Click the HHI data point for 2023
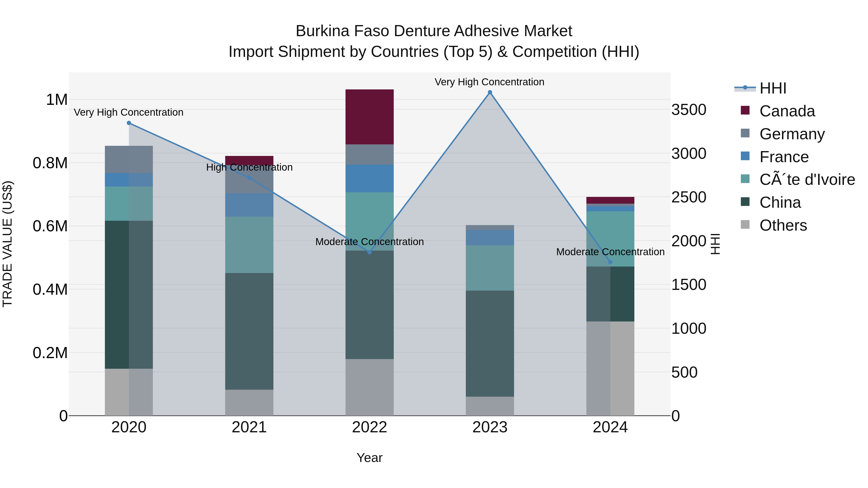The width and height of the screenshot is (868, 488). point(490,92)
